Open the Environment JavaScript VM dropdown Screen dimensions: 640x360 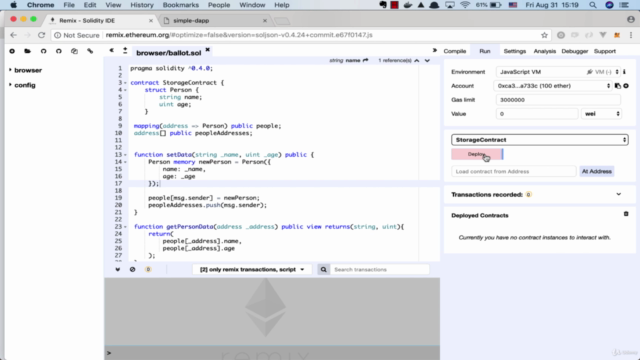tap(558, 72)
